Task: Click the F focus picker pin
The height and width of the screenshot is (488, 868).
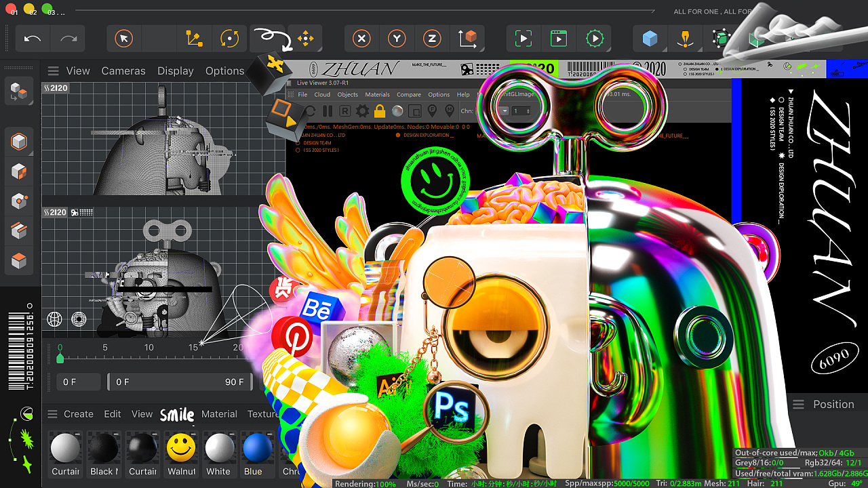Action: click(432, 111)
